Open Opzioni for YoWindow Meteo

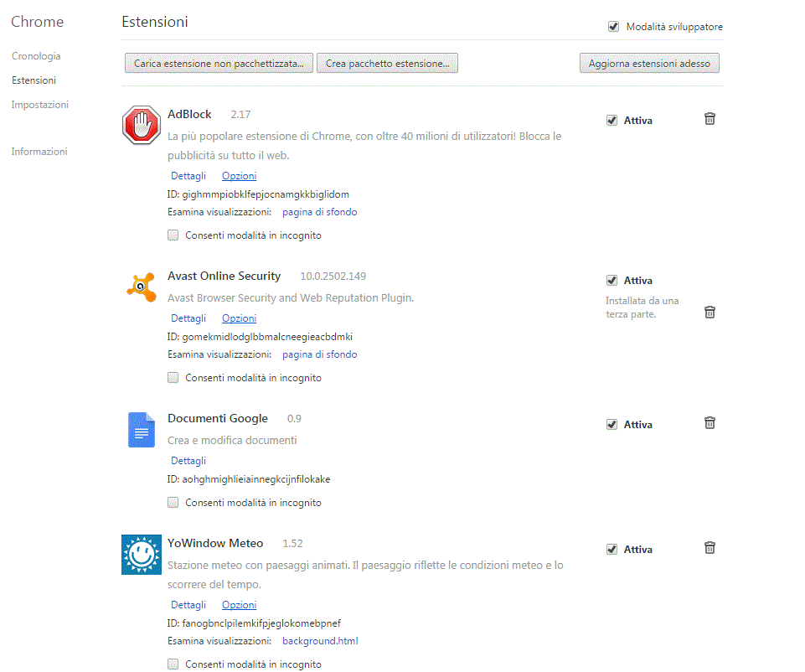(x=240, y=605)
